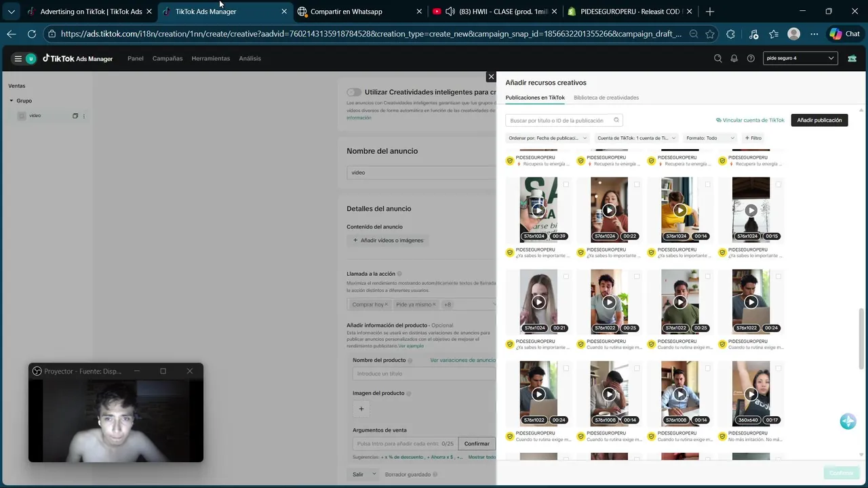Click the Nombre del anuncio input field
The height and width of the screenshot is (488, 868).
[421, 173]
